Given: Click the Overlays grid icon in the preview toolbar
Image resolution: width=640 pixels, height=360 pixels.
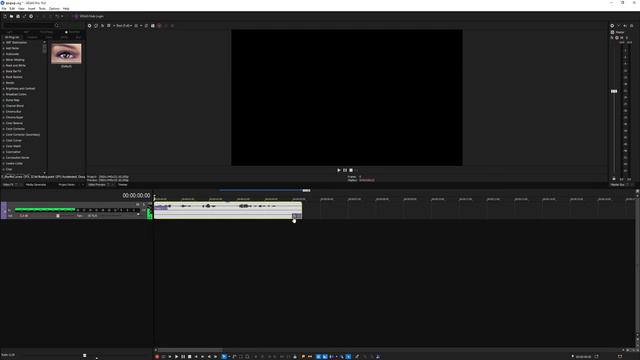Looking at the screenshot, I should [136, 26].
